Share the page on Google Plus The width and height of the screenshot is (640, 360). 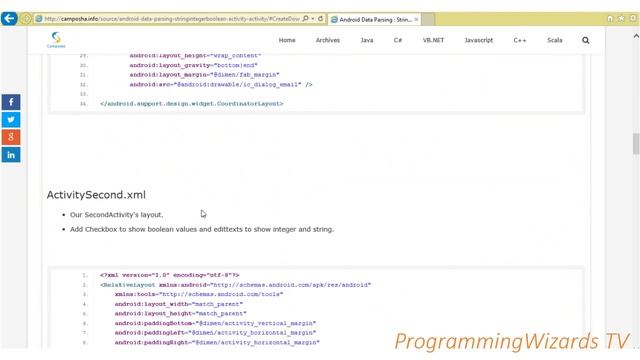(11, 137)
